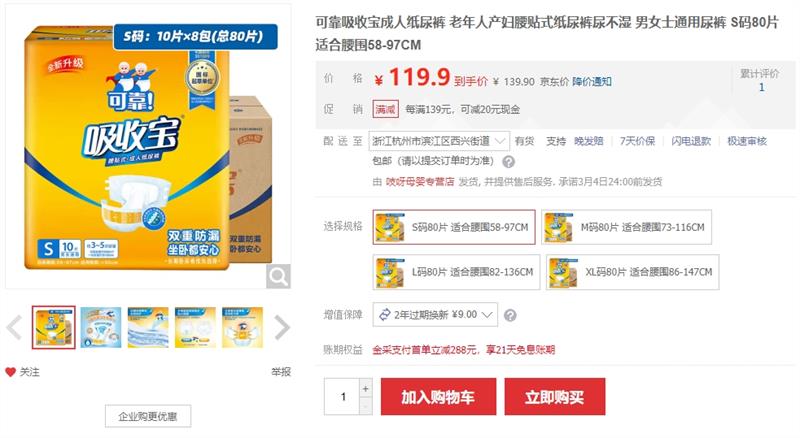This screenshot has height=438, width=800.
Task: Click the 加入购物车 add to cart button
Action: (438, 397)
